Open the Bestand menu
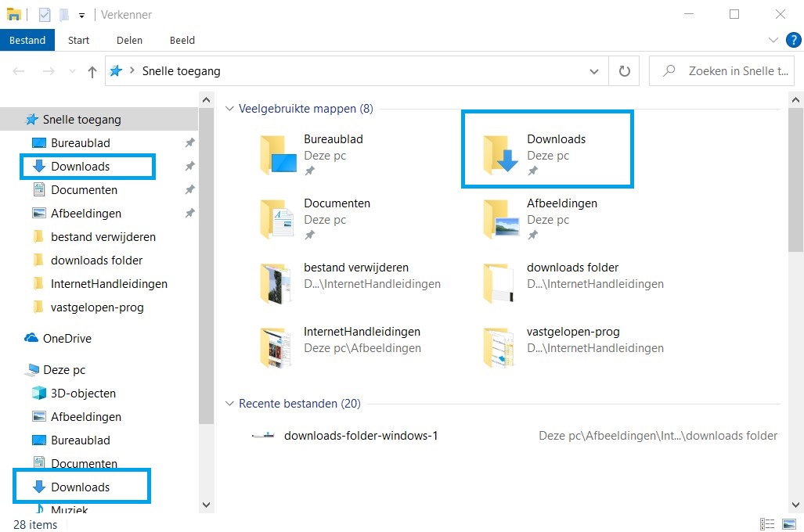 pyautogui.click(x=27, y=40)
